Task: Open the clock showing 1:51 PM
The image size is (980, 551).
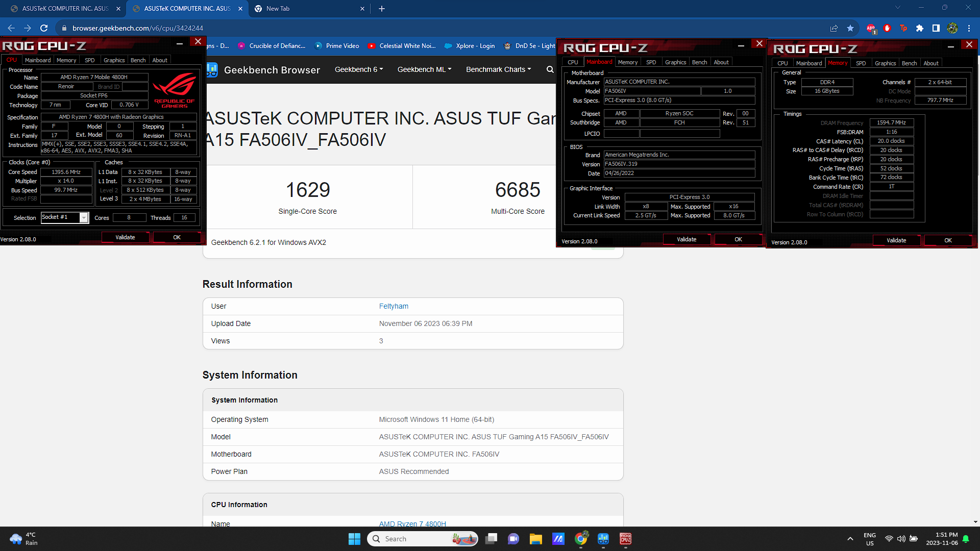Action: [942, 539]
